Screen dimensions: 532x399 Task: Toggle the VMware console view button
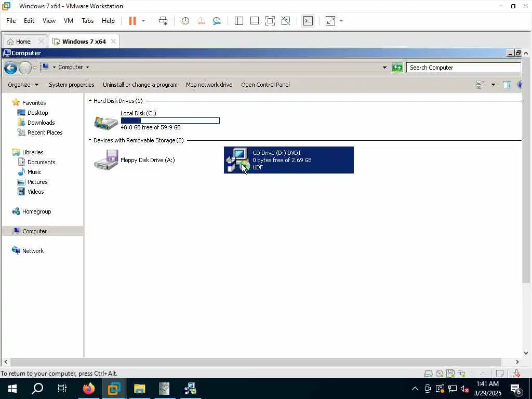coord(308,21)
